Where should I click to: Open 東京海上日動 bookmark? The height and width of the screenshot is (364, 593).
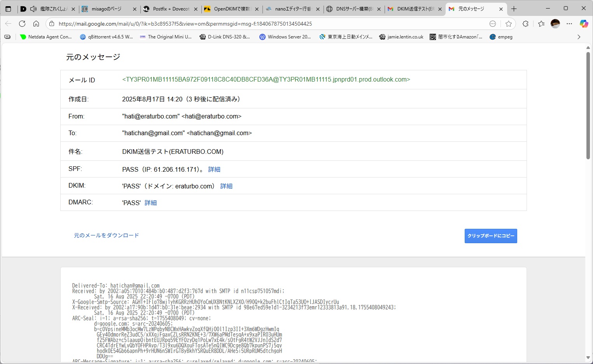[x=346, y=37]
